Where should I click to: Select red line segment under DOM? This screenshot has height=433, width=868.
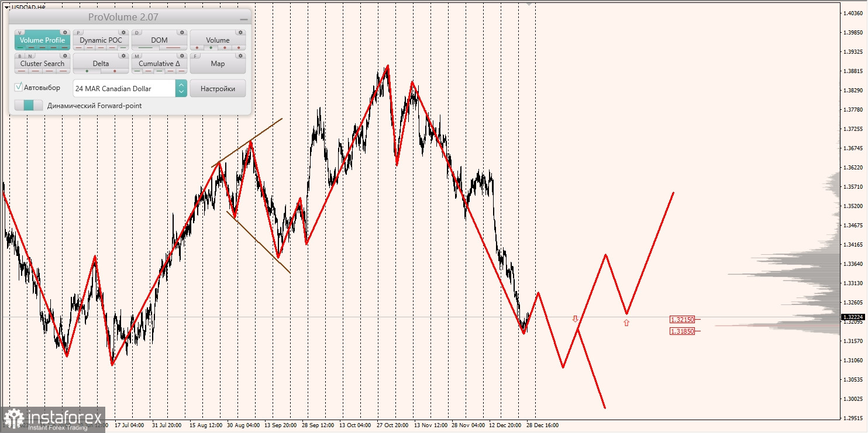(173, 47)
